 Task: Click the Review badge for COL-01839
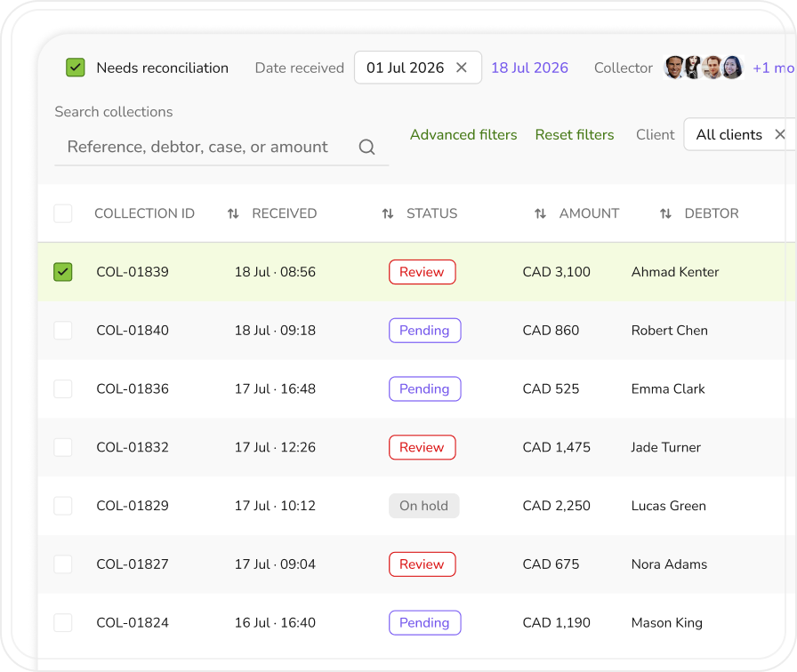click(x=422, y=272)
